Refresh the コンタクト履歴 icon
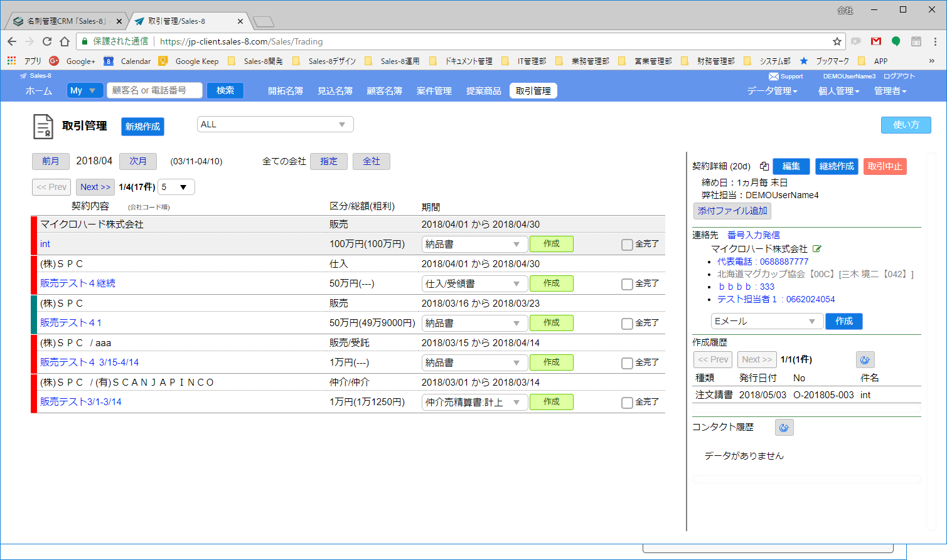 784,428
